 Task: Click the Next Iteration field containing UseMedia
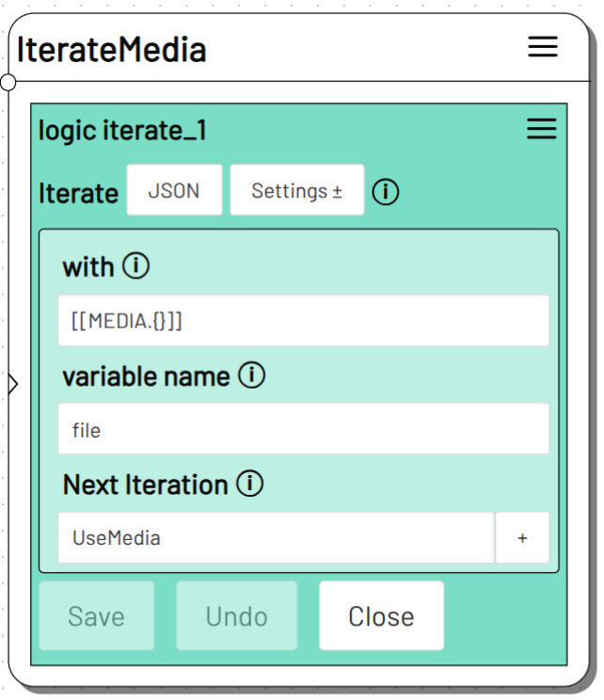point(276,538)
